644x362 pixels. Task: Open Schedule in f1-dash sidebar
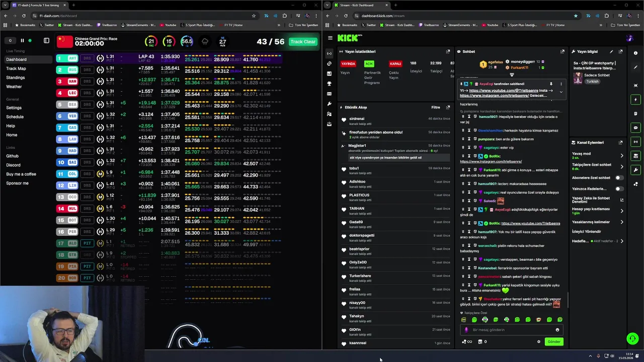click(15, 117)
